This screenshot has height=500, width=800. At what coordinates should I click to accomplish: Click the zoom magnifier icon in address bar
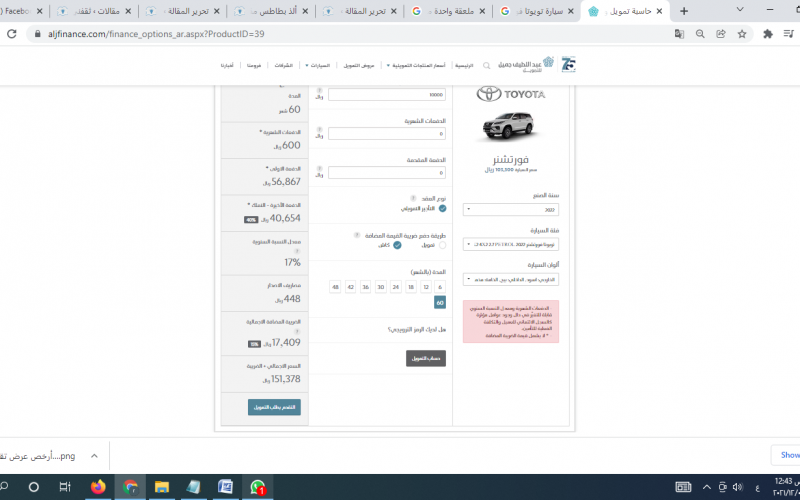(700, 34)
